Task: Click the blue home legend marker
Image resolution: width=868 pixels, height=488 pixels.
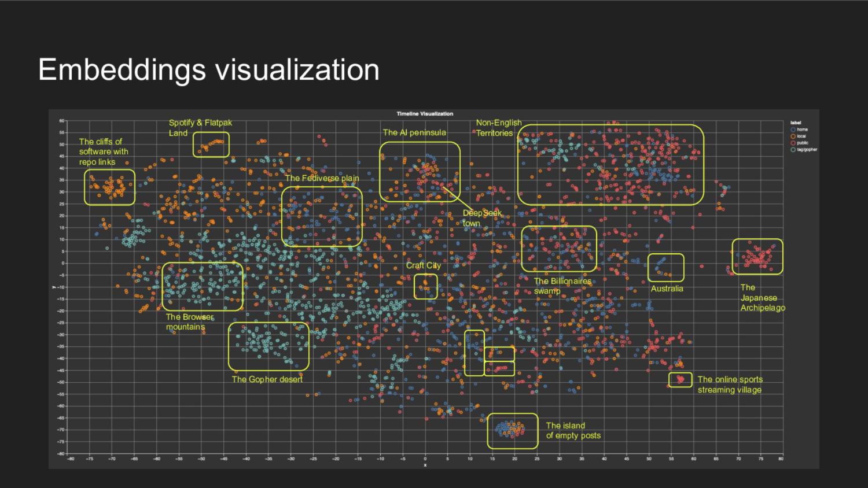Action: [x=793, y=130]
